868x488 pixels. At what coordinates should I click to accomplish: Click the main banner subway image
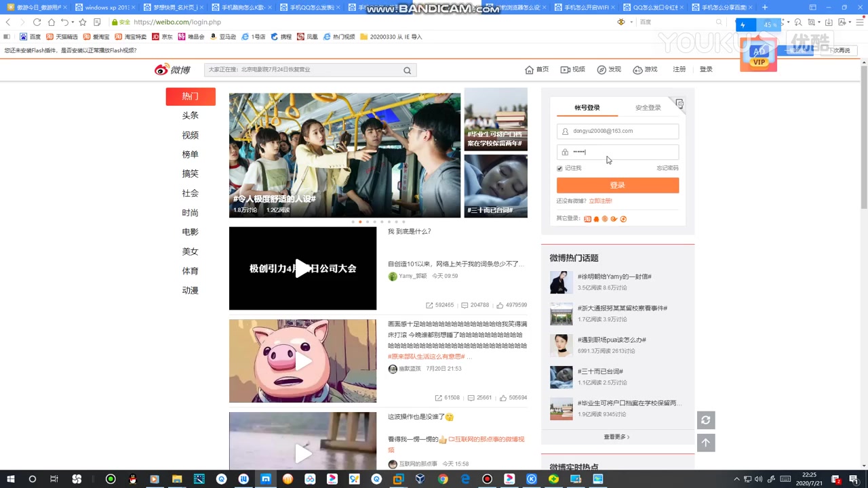point(344,155)
